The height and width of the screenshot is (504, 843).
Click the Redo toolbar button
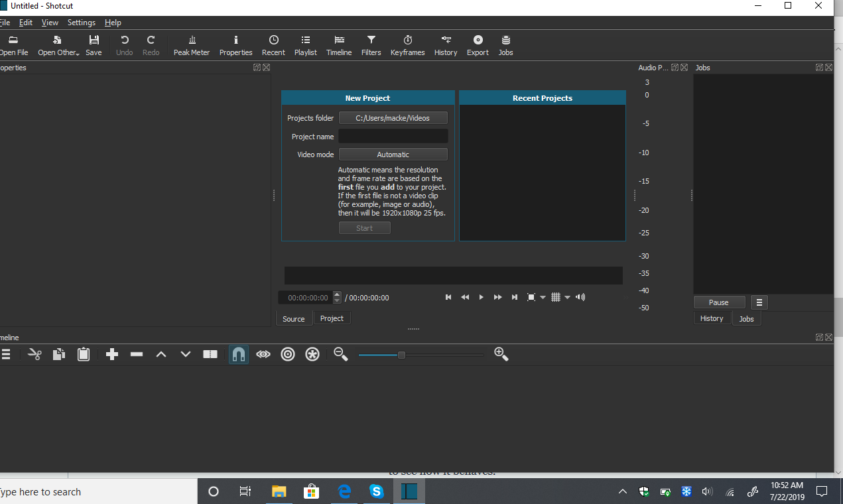click(x=151, y=45)
